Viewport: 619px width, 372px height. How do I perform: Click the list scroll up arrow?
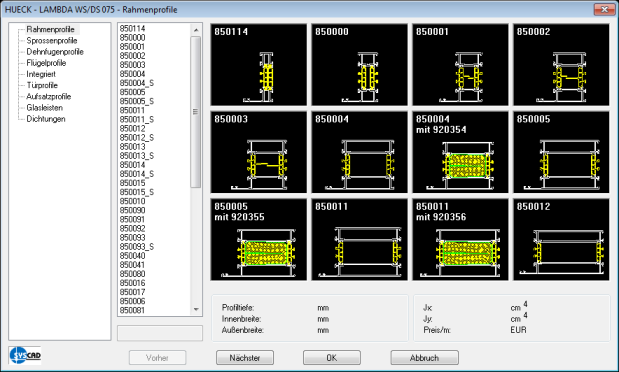coord(196,30)
